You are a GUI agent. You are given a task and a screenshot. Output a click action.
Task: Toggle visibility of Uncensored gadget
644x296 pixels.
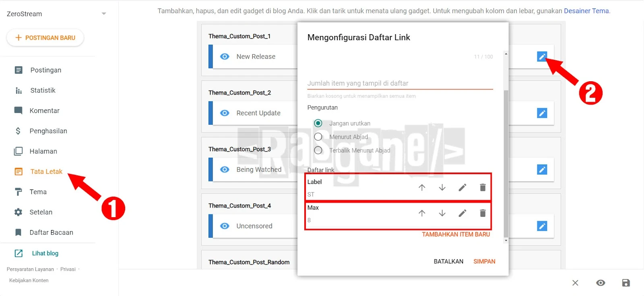click(225, 226)
